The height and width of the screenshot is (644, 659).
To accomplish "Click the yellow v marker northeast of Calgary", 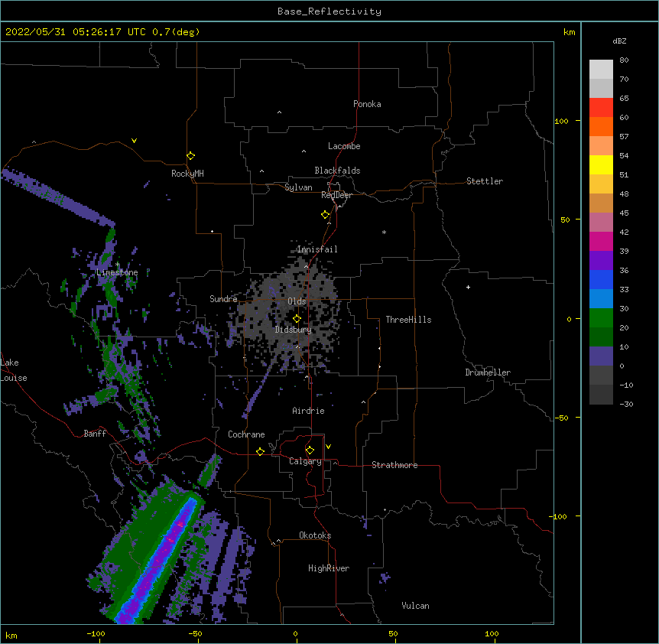I will [328, 447].
